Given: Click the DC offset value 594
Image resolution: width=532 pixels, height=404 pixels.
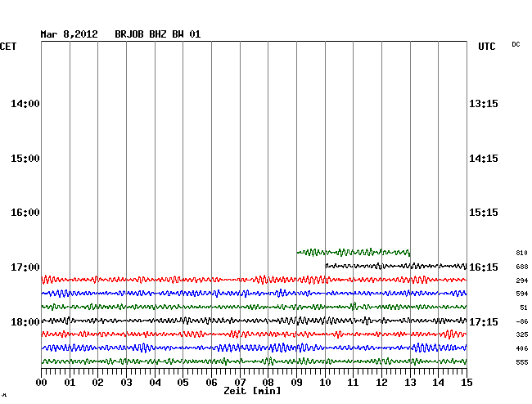Looking at the screenshot, I should 522,294.
